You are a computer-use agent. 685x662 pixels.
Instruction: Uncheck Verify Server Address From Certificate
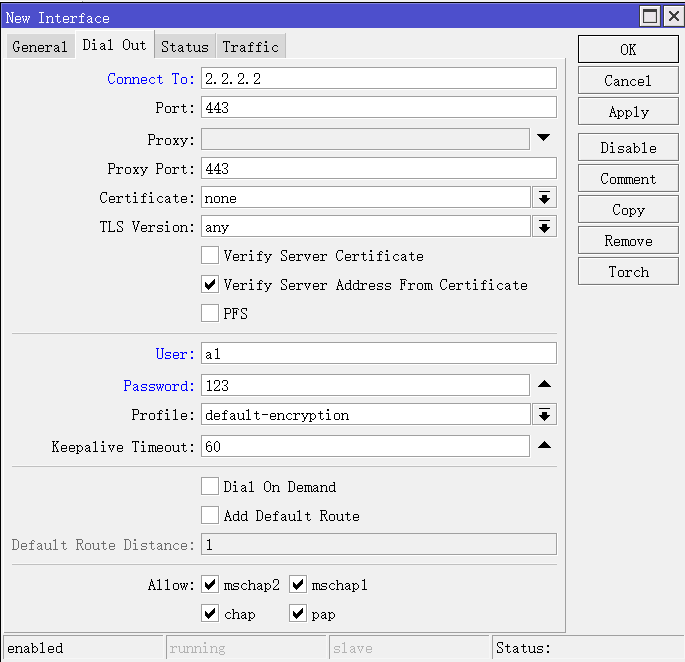pyautogui.click(x=210, y=285)
